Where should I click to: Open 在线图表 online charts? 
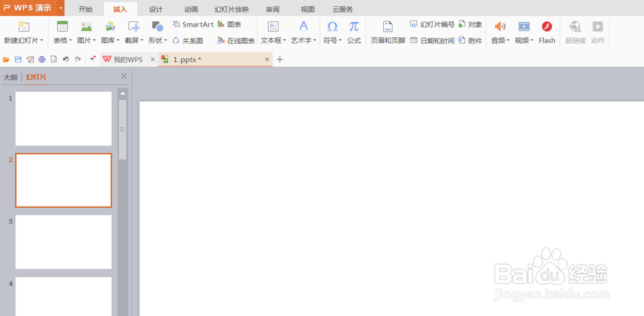(236, 41)
